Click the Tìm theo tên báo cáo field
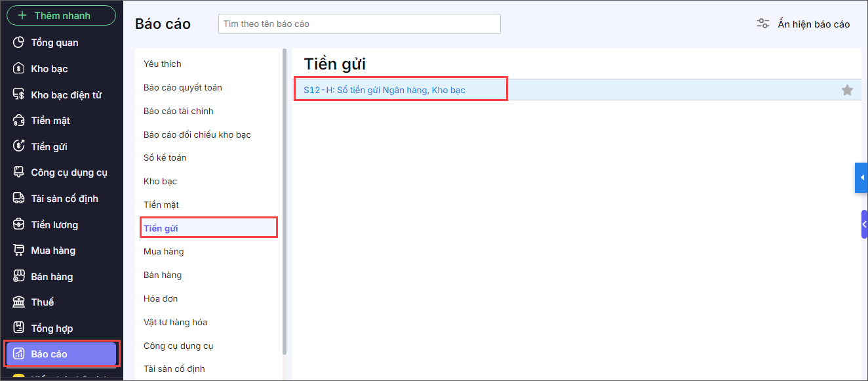 (x=359, y=24)
